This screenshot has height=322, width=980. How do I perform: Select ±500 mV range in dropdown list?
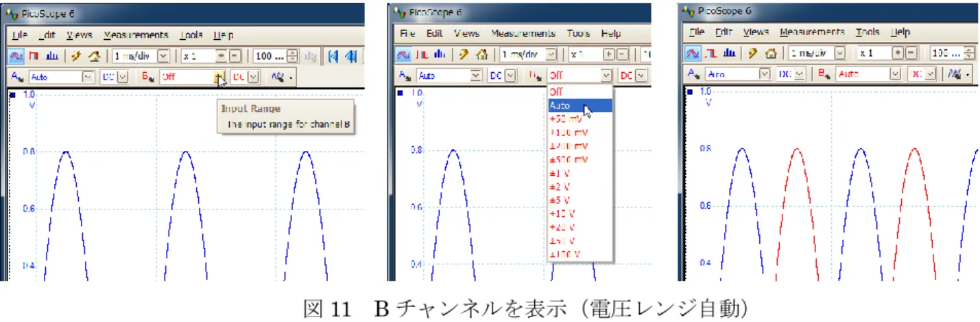click(x=579, y=159)
